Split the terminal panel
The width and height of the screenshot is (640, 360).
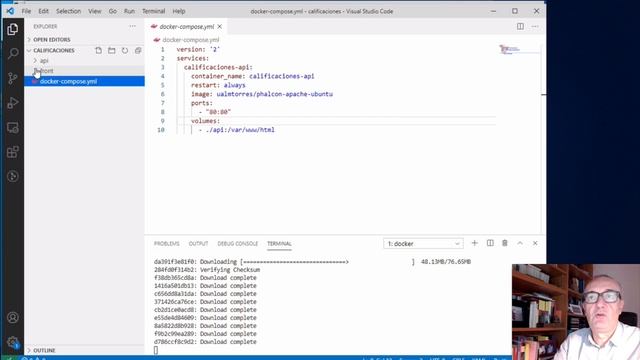coord(490,243)
